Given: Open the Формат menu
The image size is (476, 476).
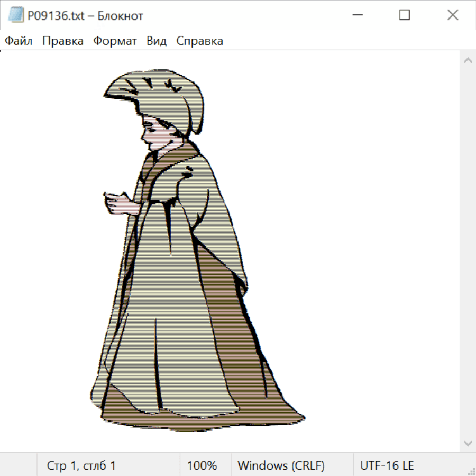Looking at the screenshot, I should click(115, 41).
